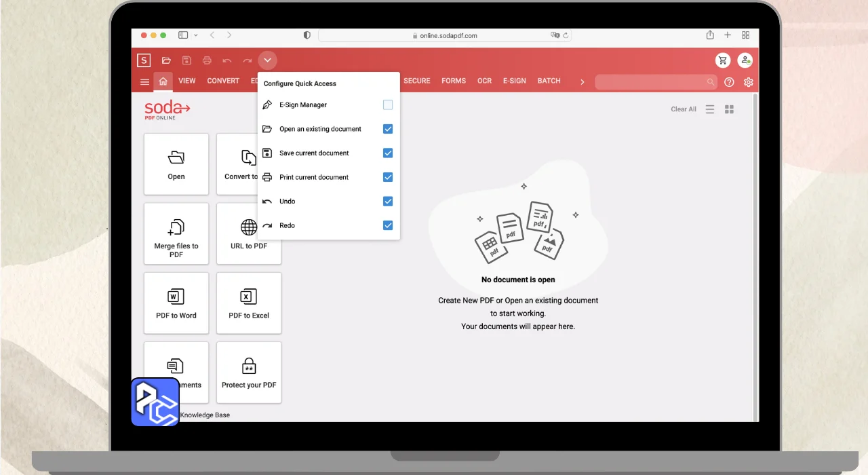The height and width of the screenshot is (475, 868).
Task: Collapse the Configure Quick Access dropdown arrow
Action: click(268, 60)
